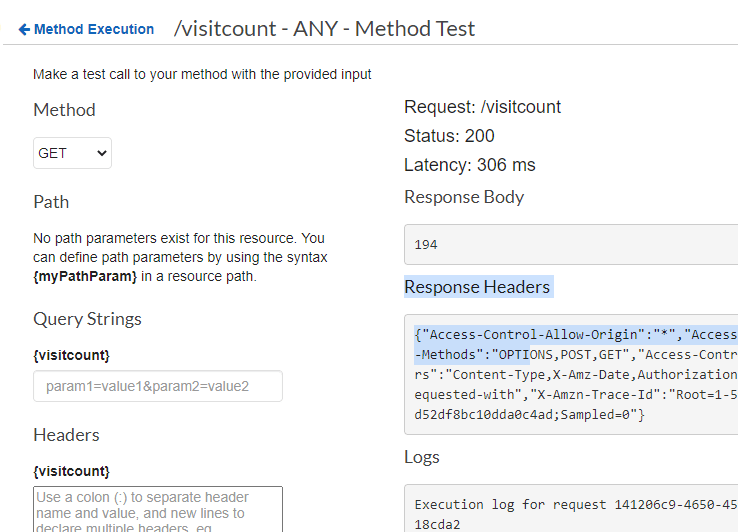This screenshot has width=738, height=532.
Task: Click the chevron arrow of method selector
Action: [x=102, y=153]
